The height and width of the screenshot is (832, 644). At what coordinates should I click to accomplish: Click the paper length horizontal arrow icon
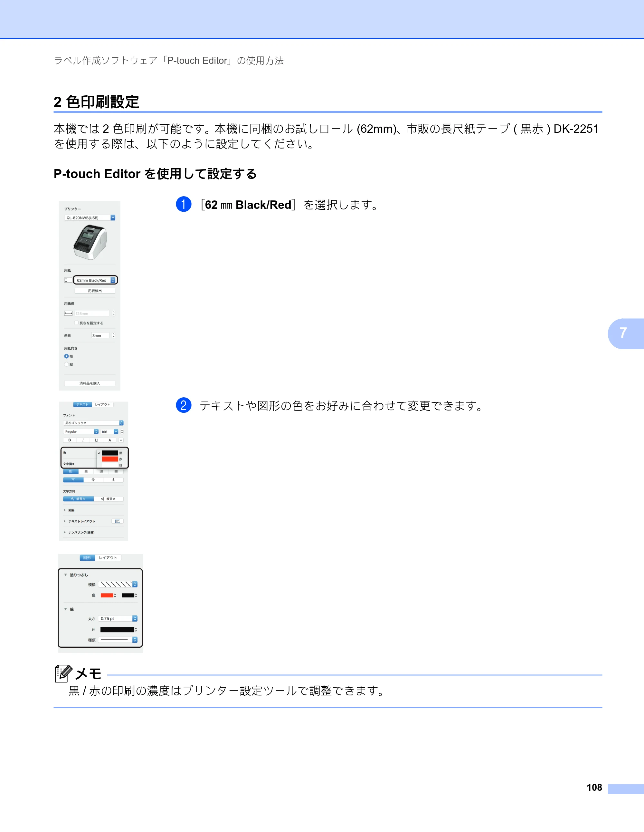pyautogui.click(x=68, y=313)
